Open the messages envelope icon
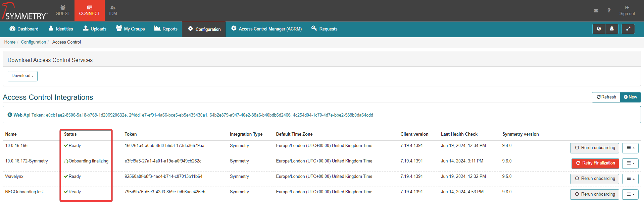The height and width of the screenshot is (203, 644). pos(596,11)
